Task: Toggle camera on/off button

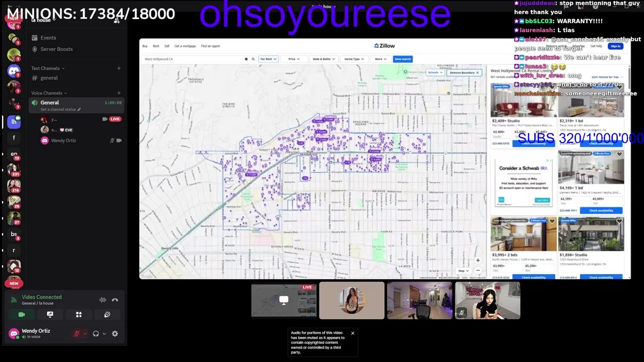Action: [22, 314]
